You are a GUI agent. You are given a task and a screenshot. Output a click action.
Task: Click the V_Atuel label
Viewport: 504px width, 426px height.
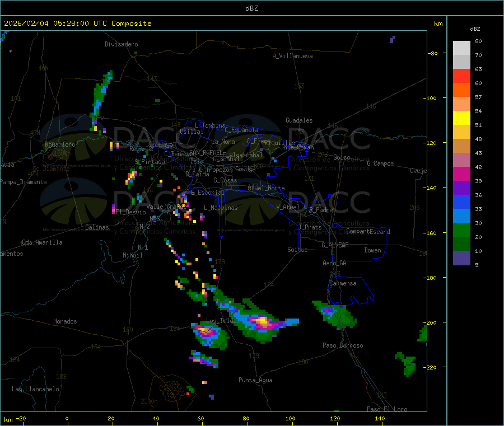tap(288, 207)
